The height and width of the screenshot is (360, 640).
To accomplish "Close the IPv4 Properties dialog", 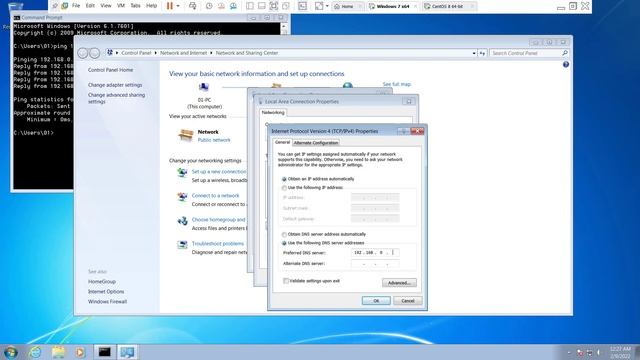I will (417, 131).
